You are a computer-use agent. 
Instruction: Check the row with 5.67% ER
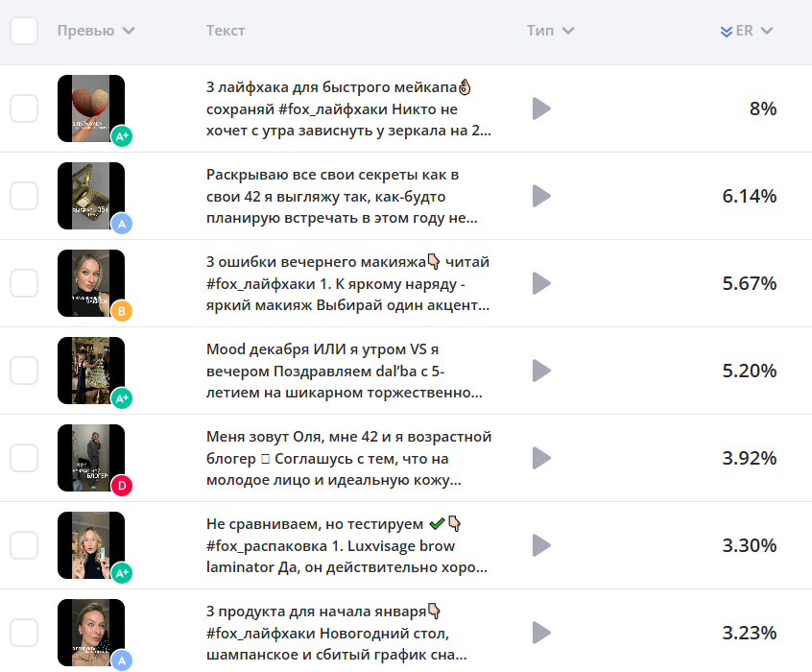(24, 283)
